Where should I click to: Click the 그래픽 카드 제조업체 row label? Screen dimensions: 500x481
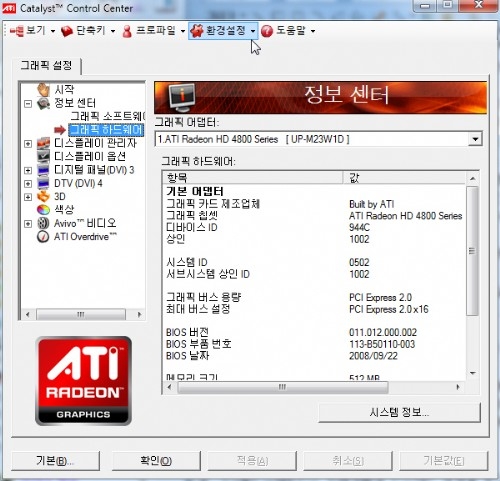[x=213, y=204]
